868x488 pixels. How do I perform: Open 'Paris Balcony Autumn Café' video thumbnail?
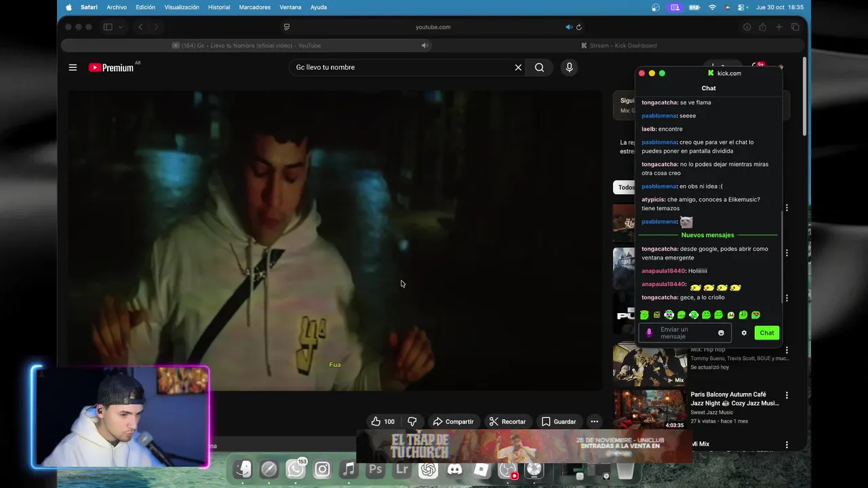pyautogui.click(x=650, y=410)
